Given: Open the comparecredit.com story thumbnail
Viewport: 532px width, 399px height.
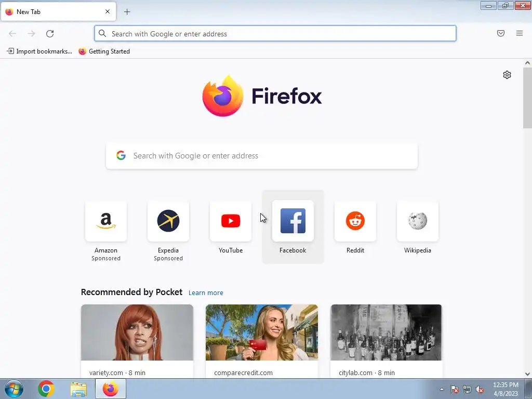Looking at the screenshot, I should tap(262, 332).
